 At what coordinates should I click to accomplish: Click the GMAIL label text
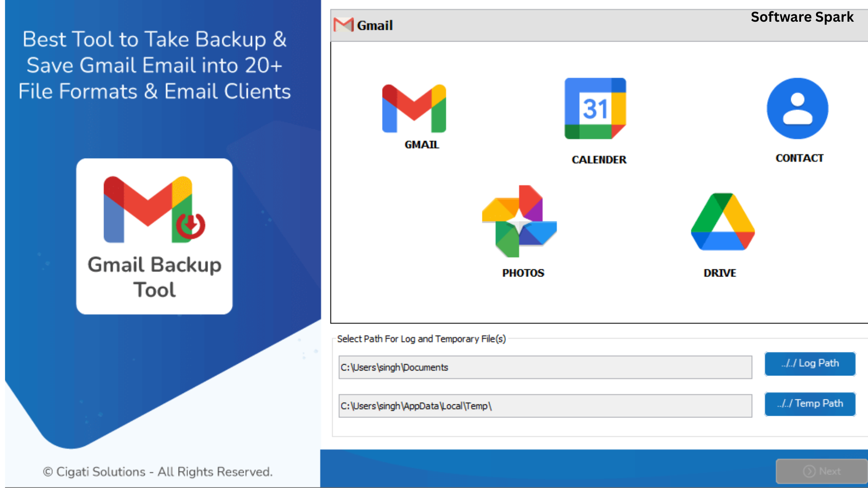(x=422, y=145)
